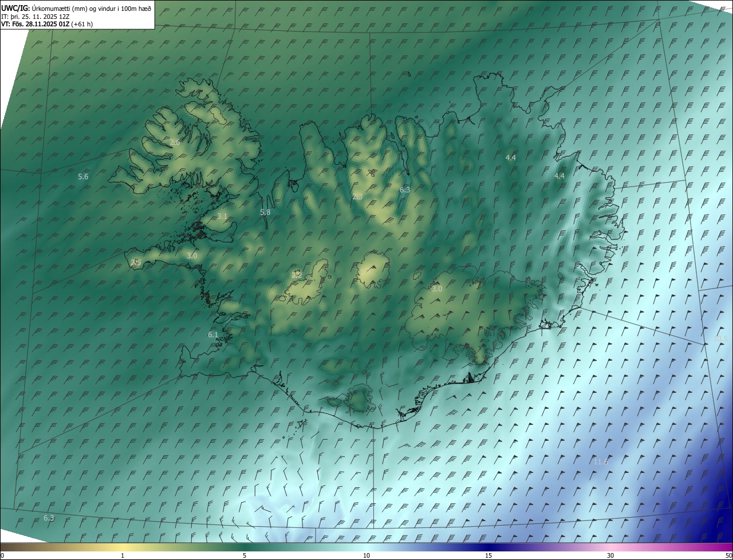Click the 3.1 value label on the map
733x560 pixels.
[x=222, y=216]
